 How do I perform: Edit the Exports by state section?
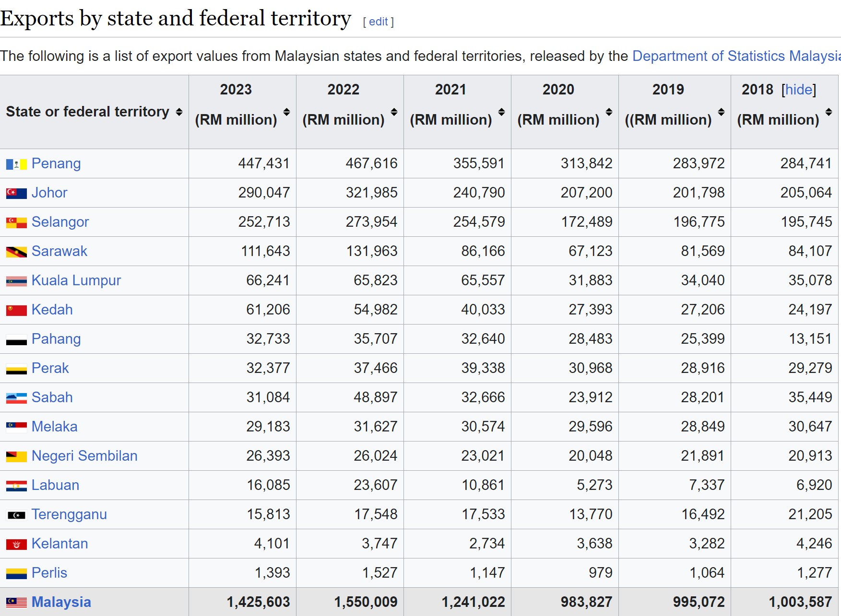click(x=378, y=22)
